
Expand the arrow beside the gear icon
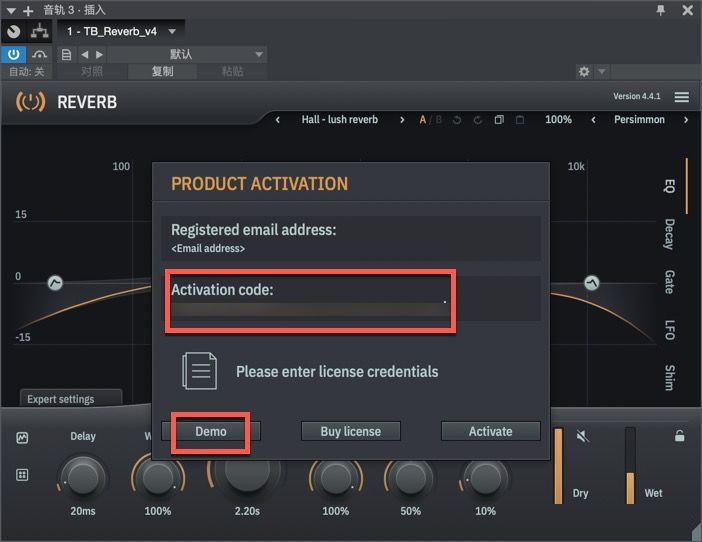pyautogui.click(x=602, y=72)
